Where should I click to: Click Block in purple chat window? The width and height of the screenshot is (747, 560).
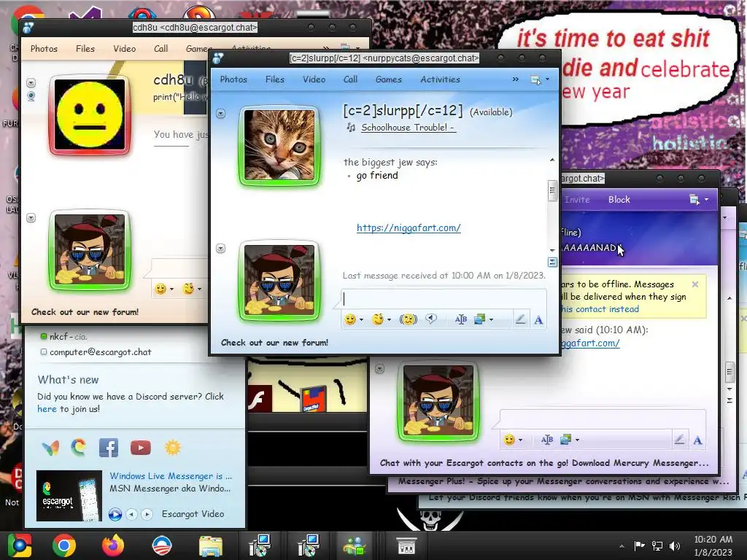pyautogui.click(x=619, y=200)
